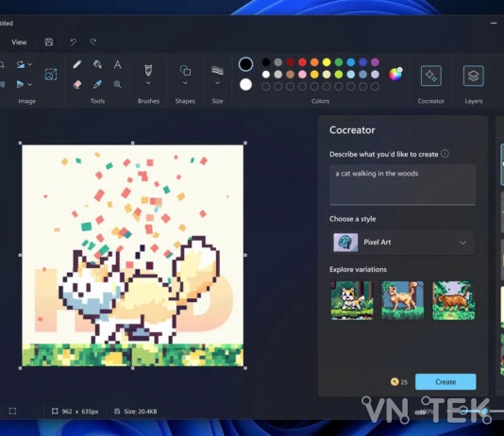Viewport: 504px width, 436px height.
Task: Click the prompt text box in Cocreator
Action: click(402, 185)
